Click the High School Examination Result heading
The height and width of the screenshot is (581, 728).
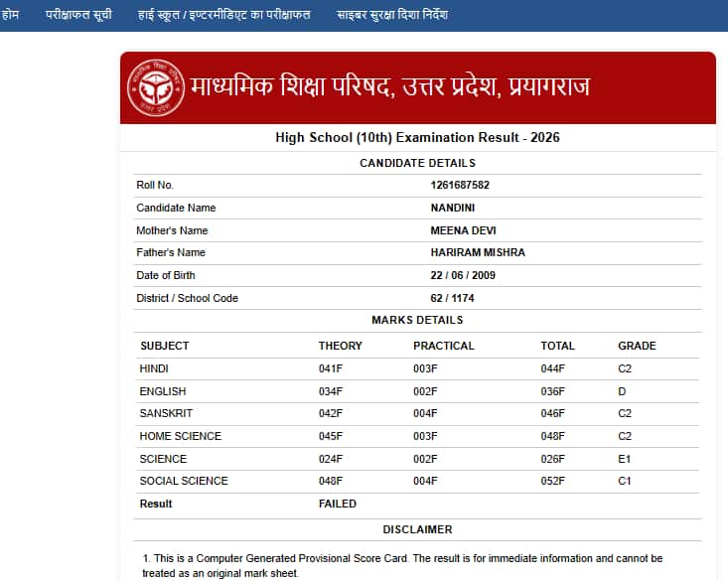pyautogui.click(x=417, y=137)
